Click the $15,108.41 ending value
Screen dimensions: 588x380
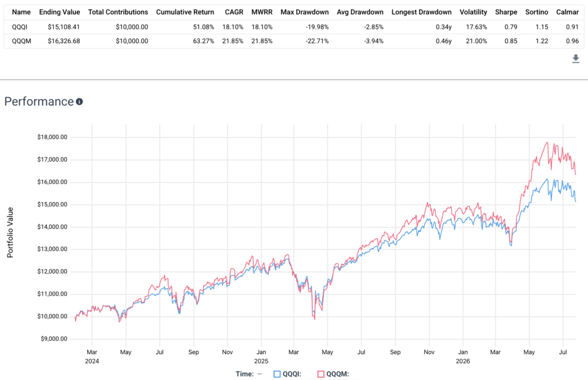point(64,27)
